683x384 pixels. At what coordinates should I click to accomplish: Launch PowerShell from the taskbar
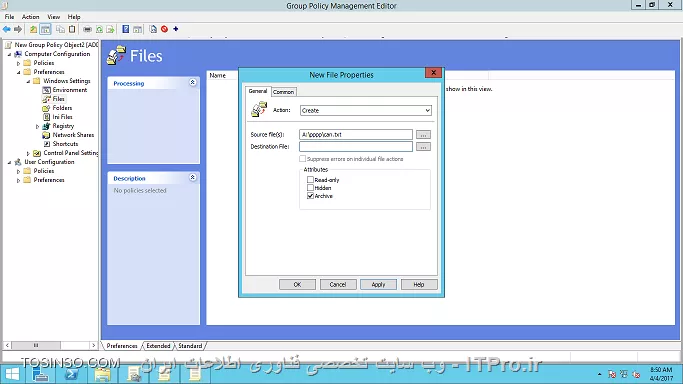[71, 374]
